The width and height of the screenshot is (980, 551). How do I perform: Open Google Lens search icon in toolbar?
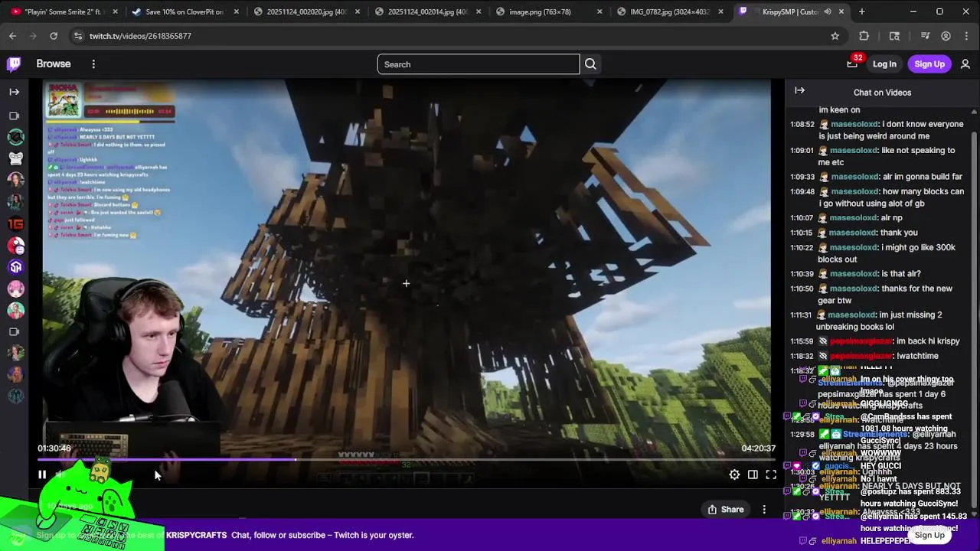click(x=894, y=36)
